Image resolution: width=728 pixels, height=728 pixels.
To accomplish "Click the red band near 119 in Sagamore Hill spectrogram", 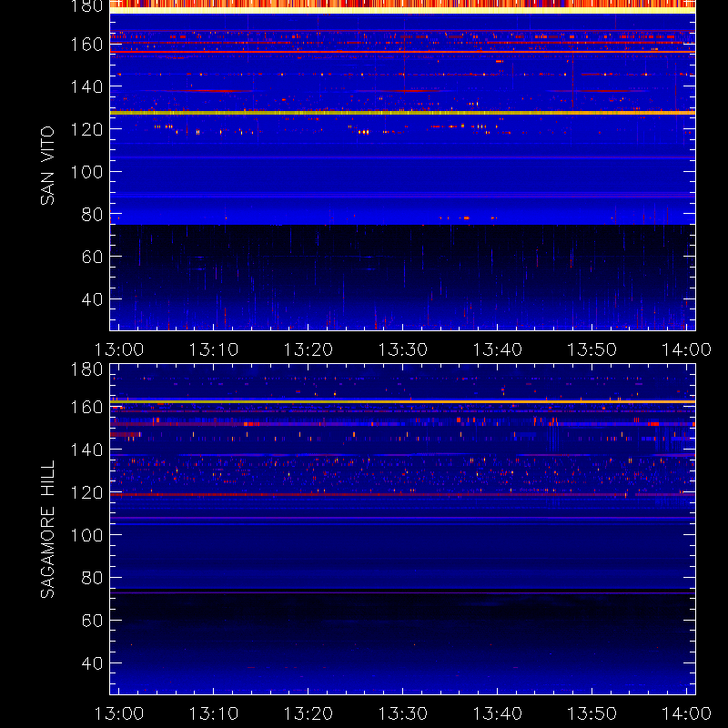I will point(402,495).
